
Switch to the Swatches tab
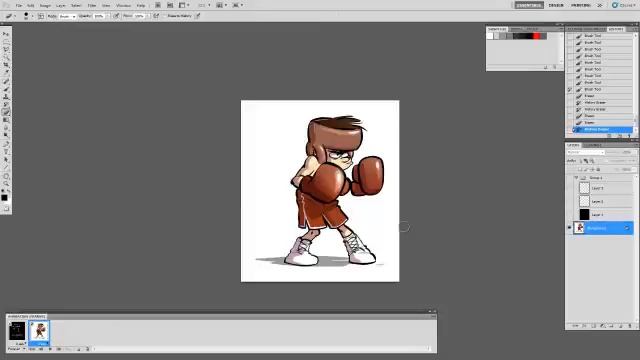(x=497, y=29)
